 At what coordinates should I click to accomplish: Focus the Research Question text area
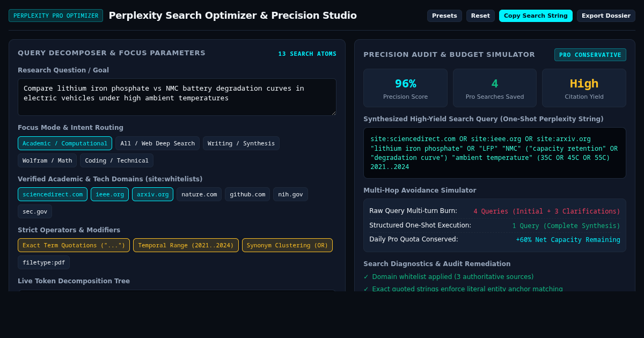pyautogui.click(x=177, y=97)
